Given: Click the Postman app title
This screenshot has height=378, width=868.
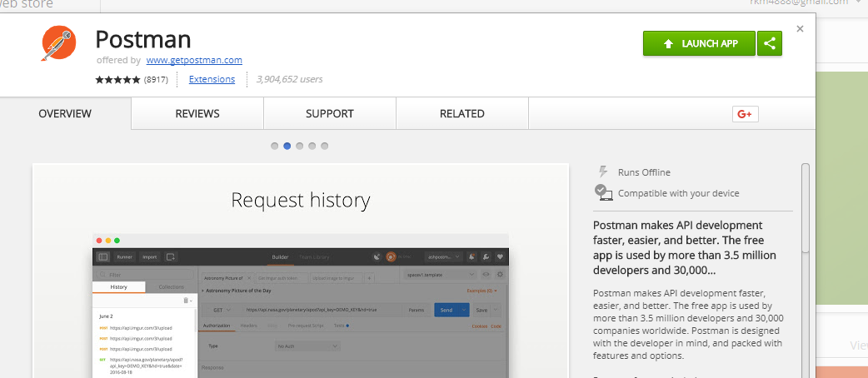Looking at the screenshot, I should (143, 39).
